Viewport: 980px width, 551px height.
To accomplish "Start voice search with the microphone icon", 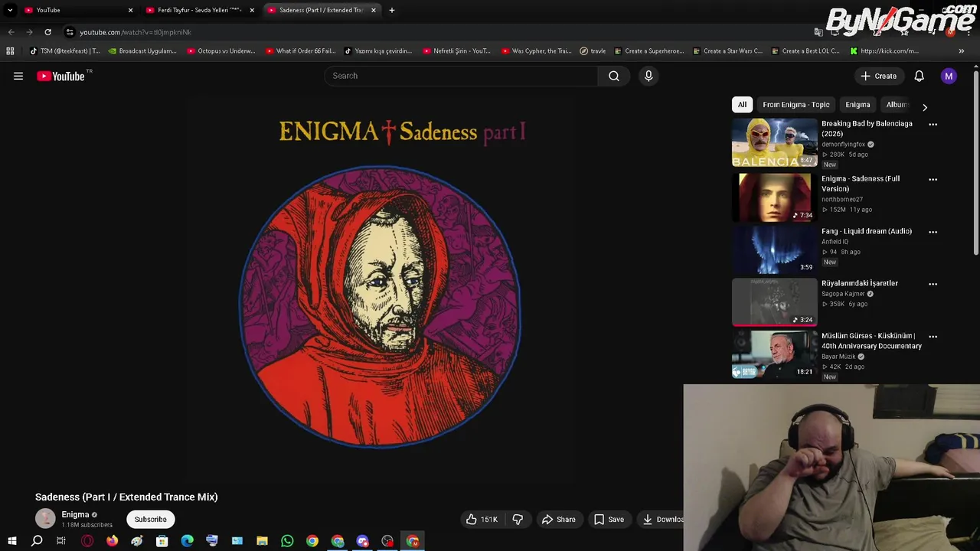I will point(648,76).
